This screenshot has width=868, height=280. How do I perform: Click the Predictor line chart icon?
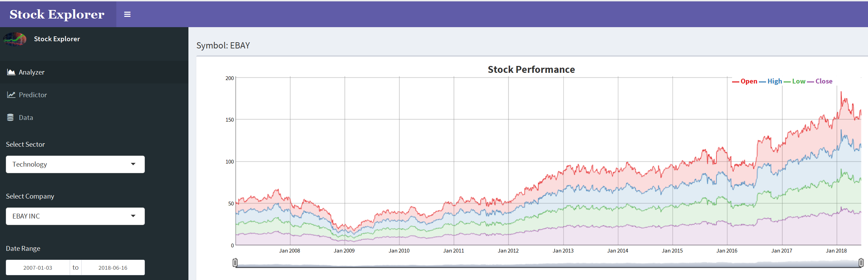(x=11, y=95)
